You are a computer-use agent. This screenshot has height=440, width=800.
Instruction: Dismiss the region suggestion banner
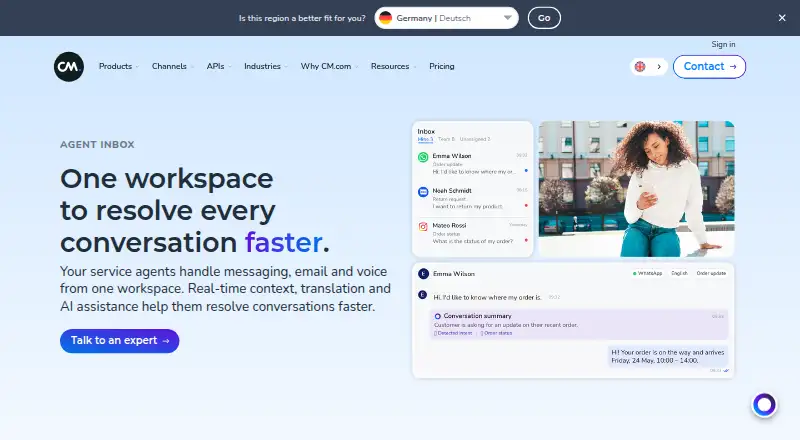782,18
